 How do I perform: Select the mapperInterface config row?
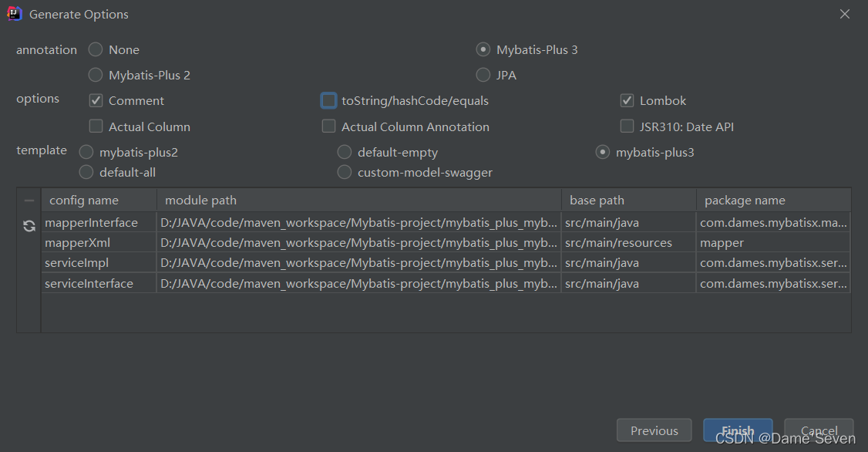point(446,223)
